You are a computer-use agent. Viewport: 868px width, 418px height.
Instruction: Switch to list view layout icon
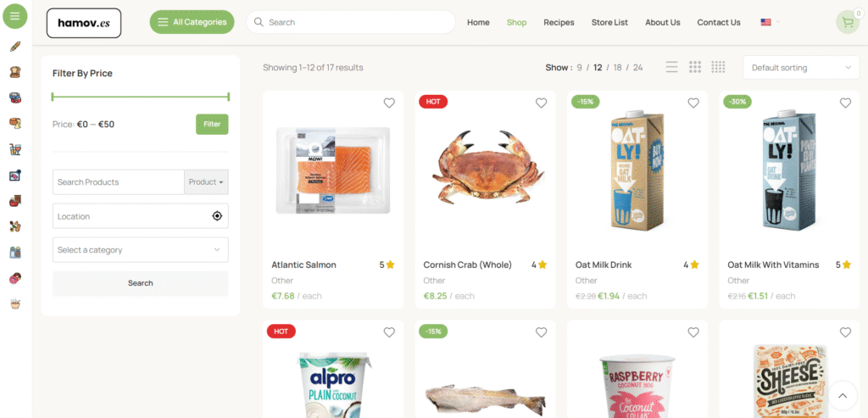point(671,67)
